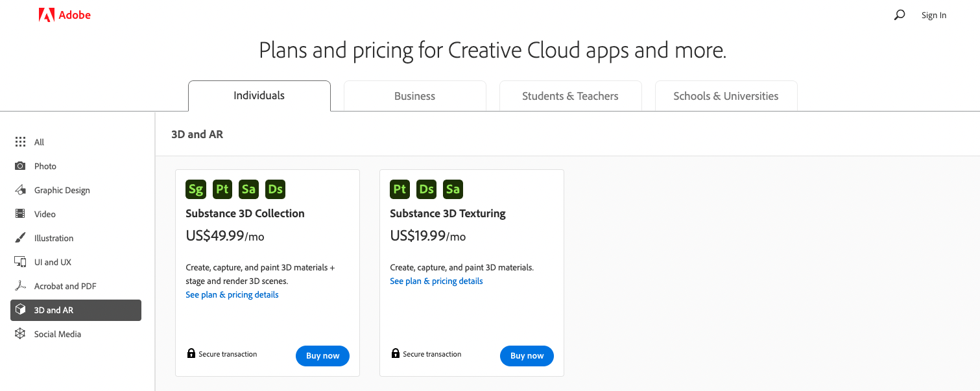
Task: Click the Social Media icon
Action: 20,334
